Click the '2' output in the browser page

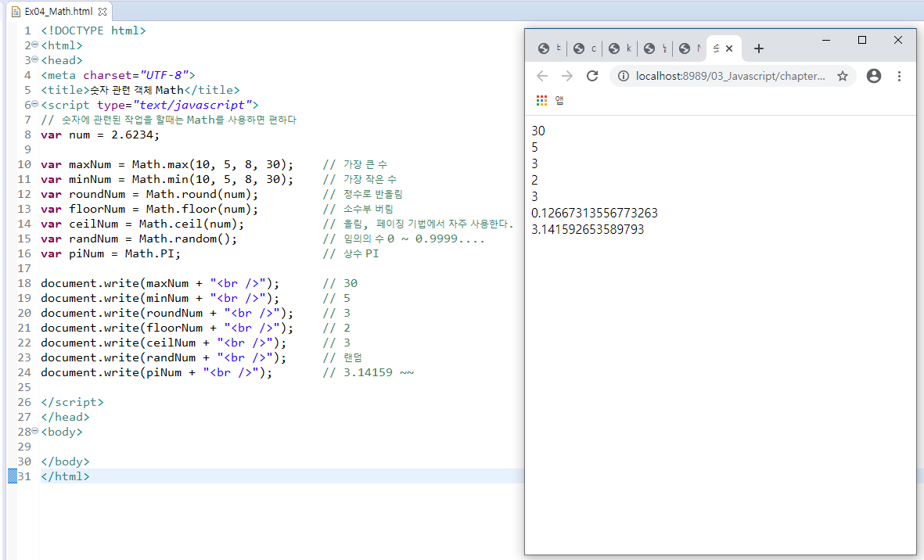(x=534, y=180)
